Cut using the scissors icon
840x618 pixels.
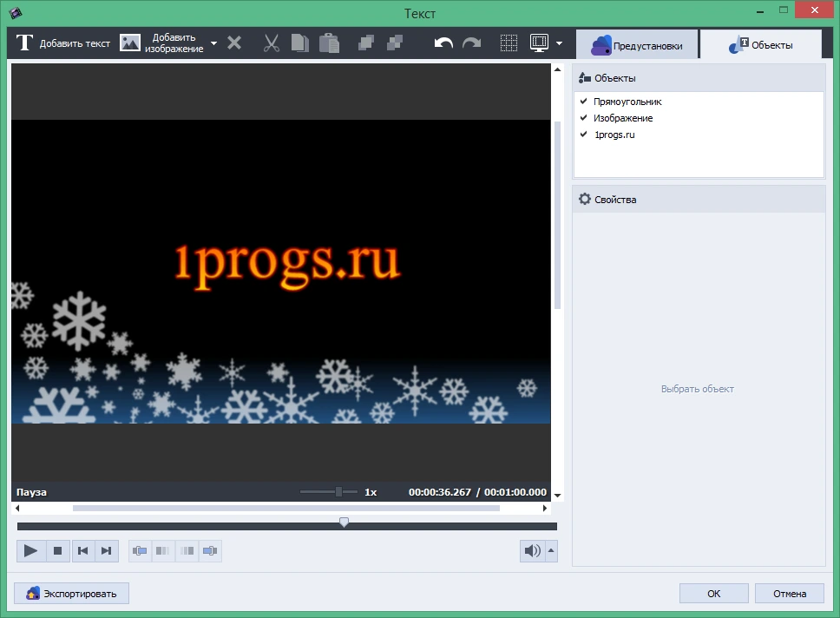(272, 43)
